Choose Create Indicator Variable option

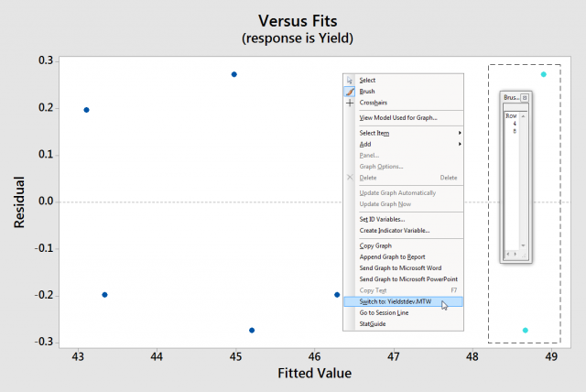pyautogui.click(x=394, y=230)
